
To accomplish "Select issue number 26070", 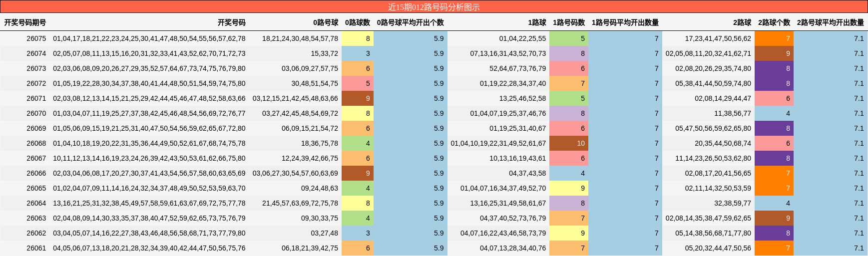I will [36, 113].
